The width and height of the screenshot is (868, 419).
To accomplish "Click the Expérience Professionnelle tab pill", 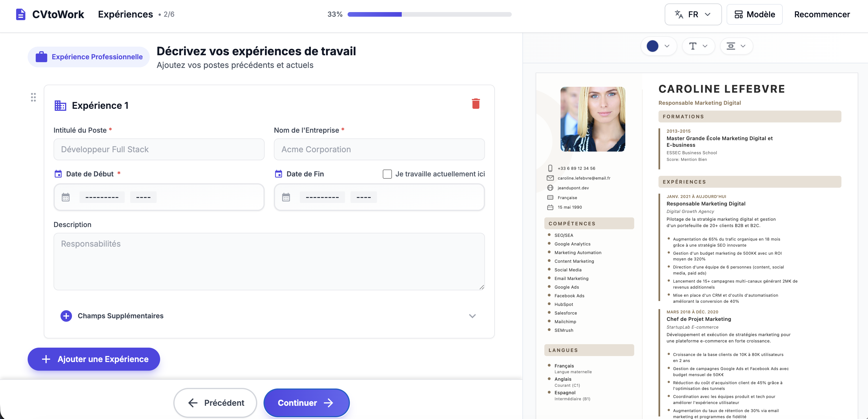I will 89,57.
